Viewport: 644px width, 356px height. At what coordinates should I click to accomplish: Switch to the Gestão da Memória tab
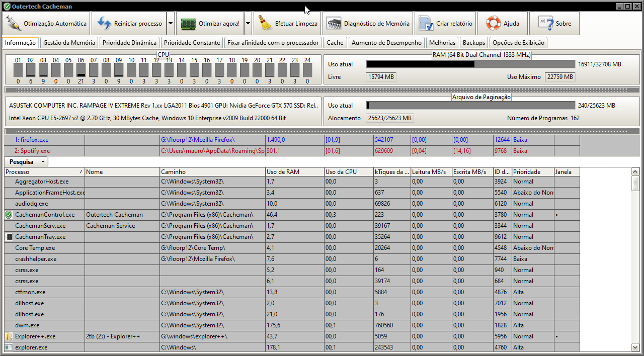[x=69, y=43]
